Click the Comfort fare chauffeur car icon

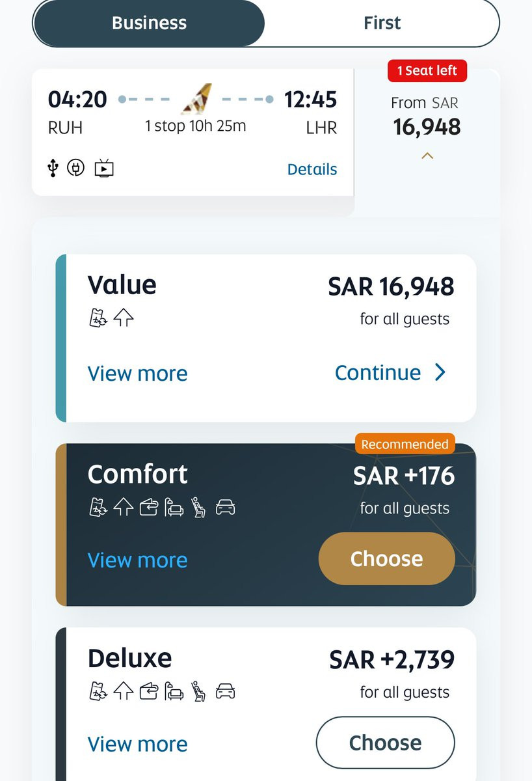point(225,508)
